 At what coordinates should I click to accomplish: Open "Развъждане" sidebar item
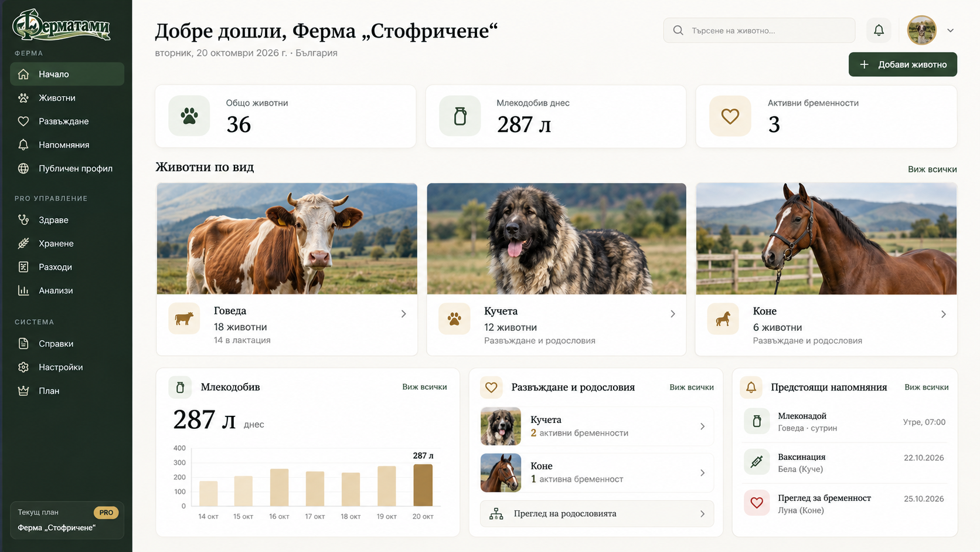point(67,121)
